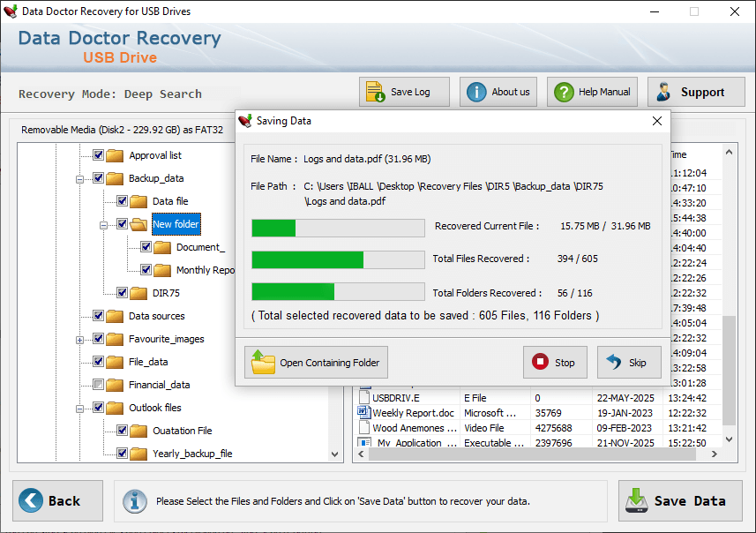756x533 pixels.
Task: Click the Approval list folder icon
Action: click(115, 155)
